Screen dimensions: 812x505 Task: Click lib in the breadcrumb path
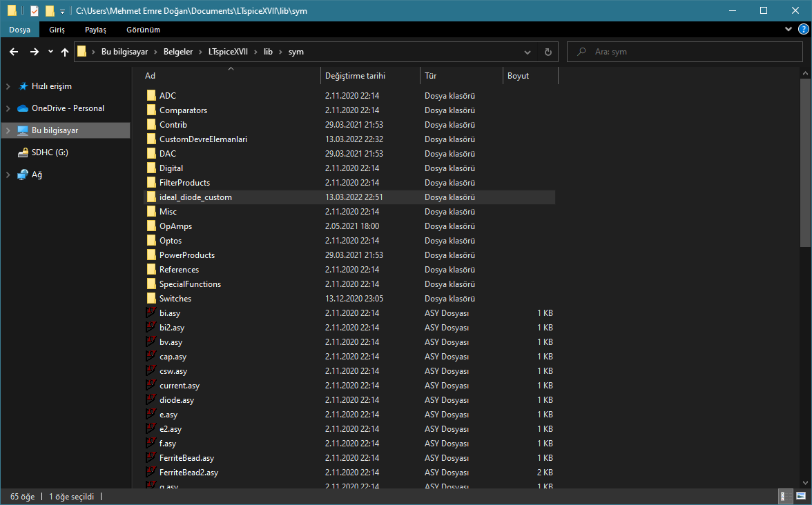coord(268,52)
